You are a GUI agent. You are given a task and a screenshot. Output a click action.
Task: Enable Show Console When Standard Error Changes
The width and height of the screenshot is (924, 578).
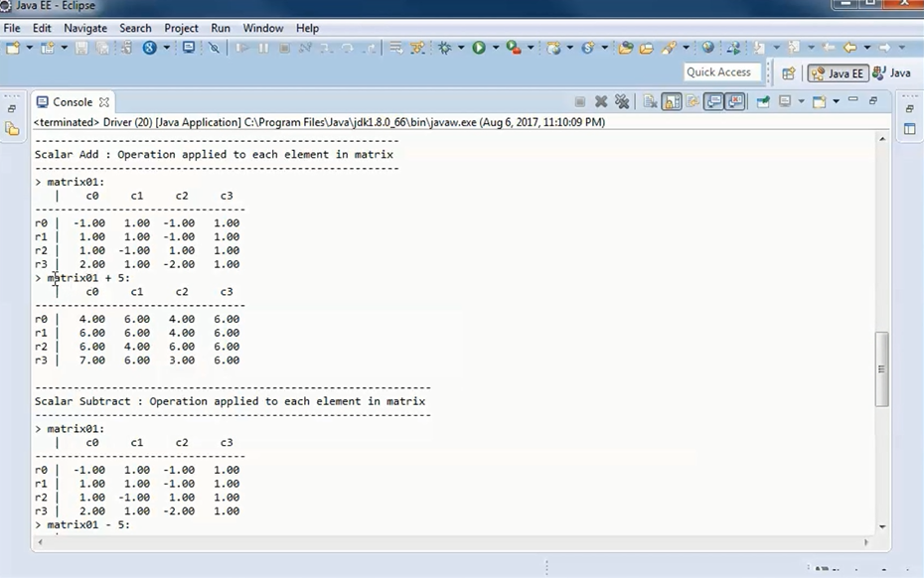click(x=732, y=101)
